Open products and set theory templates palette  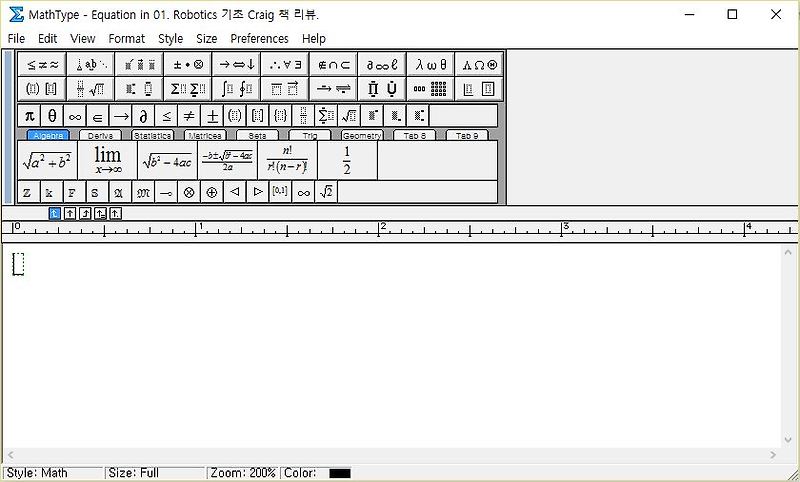pyautogui.click(x=382, y=89)
